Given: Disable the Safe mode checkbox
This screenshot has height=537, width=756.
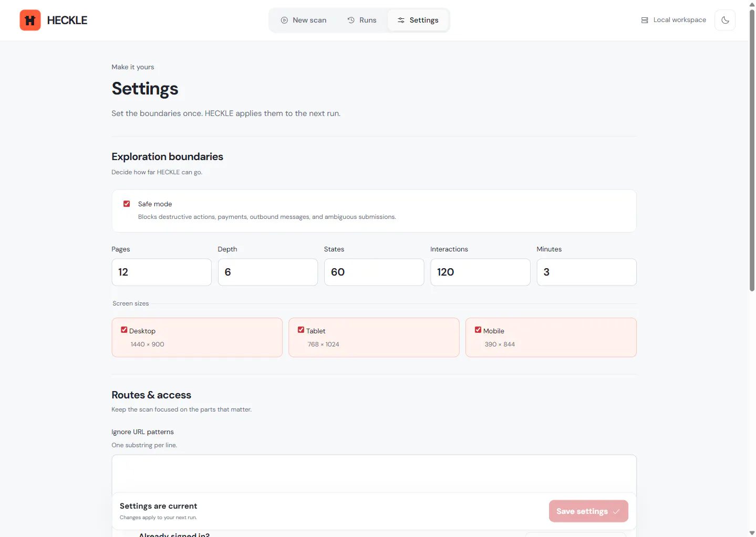Looking at the screenshot, I should [x=127, y=204].
